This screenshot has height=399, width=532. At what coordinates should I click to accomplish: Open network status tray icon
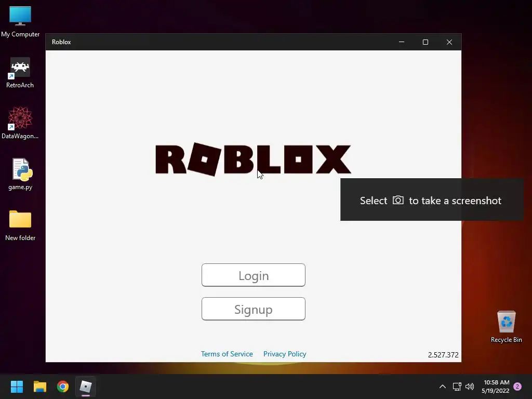pos(457,387)
